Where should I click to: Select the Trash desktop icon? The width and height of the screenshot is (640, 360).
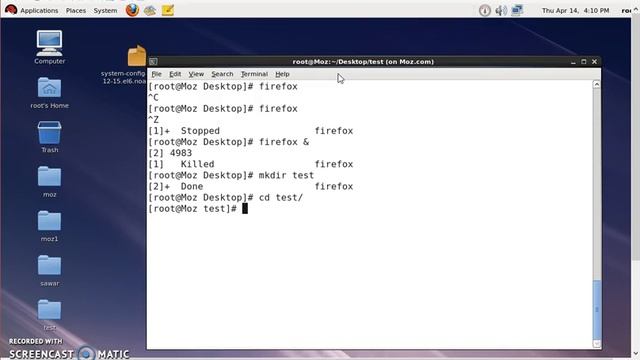click(x=49, y=137)
